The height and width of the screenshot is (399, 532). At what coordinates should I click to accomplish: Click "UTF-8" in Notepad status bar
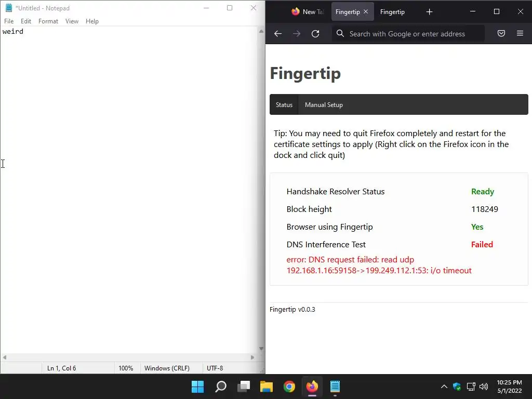(215, 368)
